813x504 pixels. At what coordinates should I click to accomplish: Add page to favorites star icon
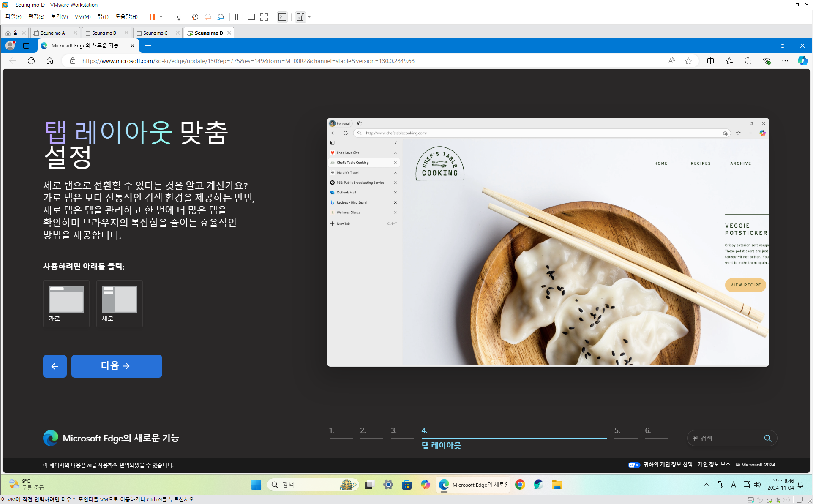pos(688,61)
